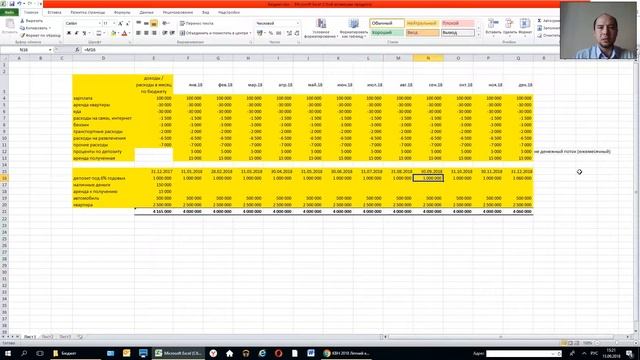Click the accounting currency format icon
The height and width of the screenshot is (360, 640).
coord(260,33)
